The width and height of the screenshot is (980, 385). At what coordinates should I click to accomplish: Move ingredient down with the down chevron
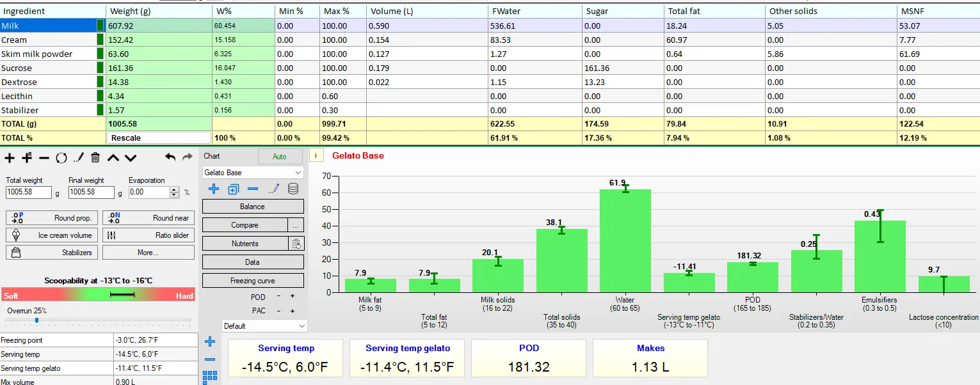pos(131,158)
